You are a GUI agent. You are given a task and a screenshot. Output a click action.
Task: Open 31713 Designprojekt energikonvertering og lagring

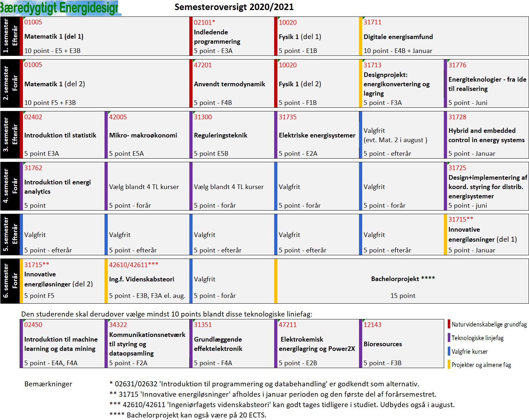pyautogui.click(x=402, y=83)
